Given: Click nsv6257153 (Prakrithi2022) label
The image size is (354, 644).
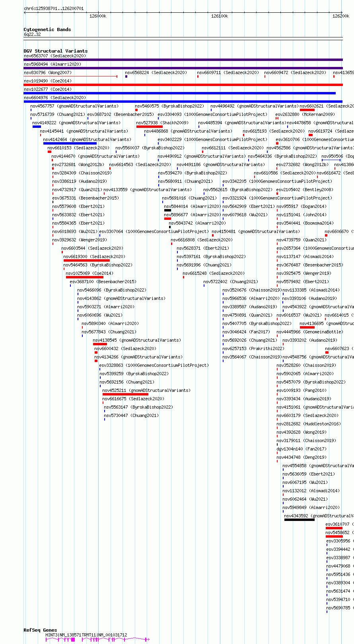Looking at the screenshot, I should [x=253, y=348].
